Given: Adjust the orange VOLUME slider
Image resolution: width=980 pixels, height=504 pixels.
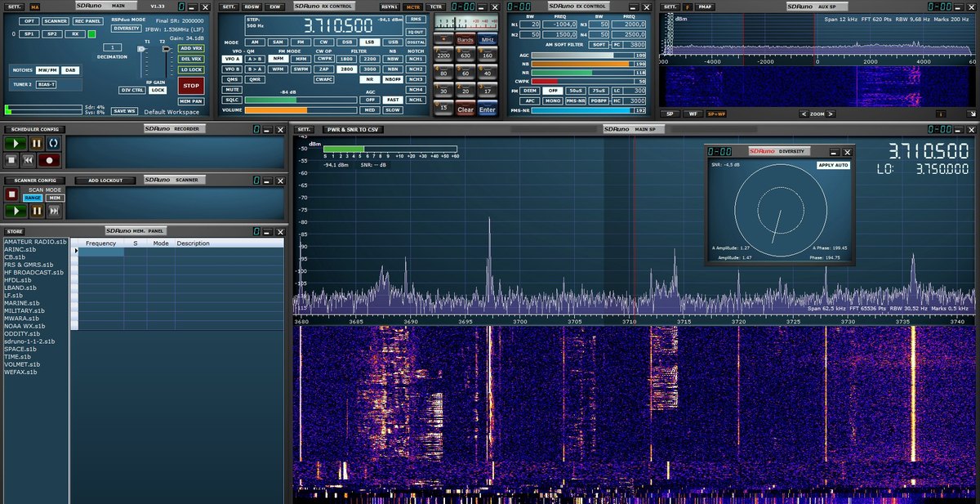Looking at the screenshot, I should click(300, 109).
